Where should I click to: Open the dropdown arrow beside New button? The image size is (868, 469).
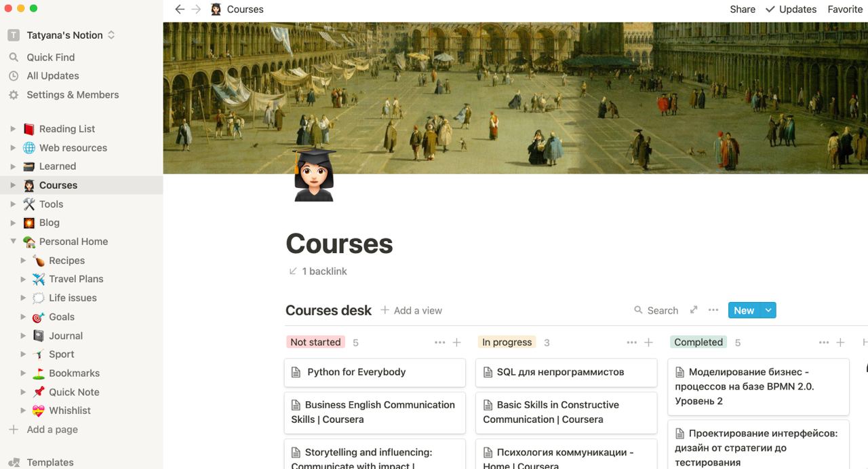point(768,310)
